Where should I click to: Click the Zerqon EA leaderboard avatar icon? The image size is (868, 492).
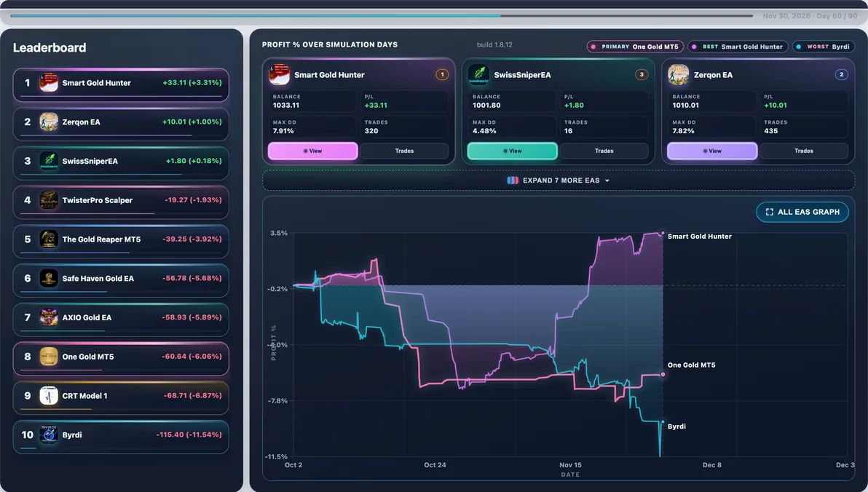tap(49, 122)
